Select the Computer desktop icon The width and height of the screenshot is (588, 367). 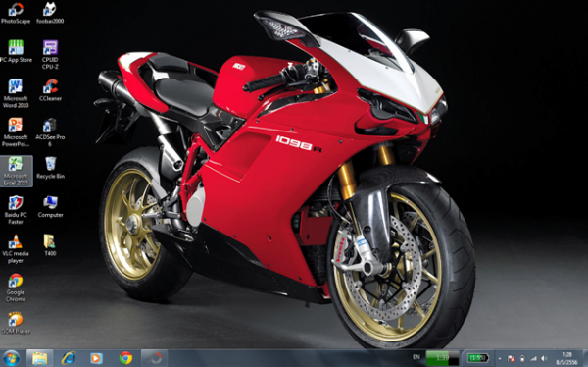point(50,207)
